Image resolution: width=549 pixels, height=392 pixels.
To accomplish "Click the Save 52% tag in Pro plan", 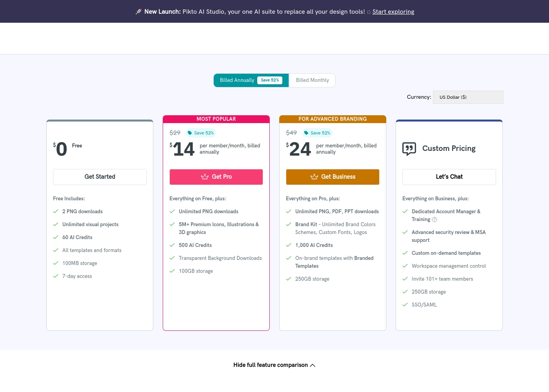I will (x=201, y=133).
